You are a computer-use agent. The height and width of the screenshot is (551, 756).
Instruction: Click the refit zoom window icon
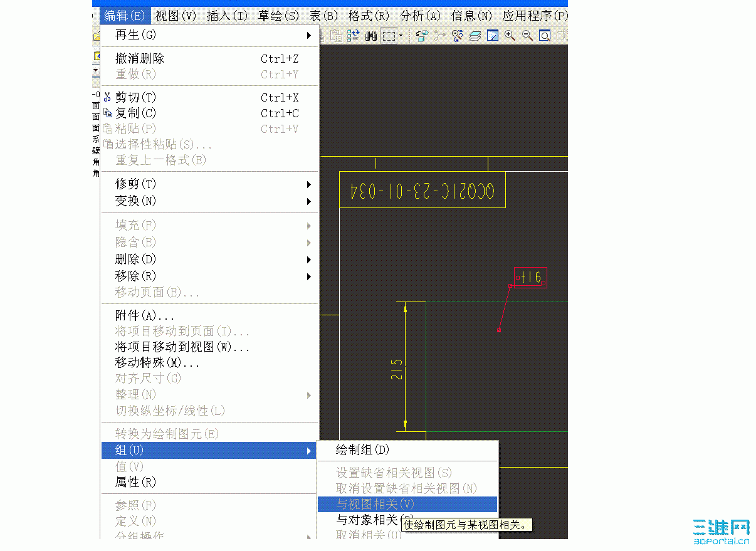(545, 36)
